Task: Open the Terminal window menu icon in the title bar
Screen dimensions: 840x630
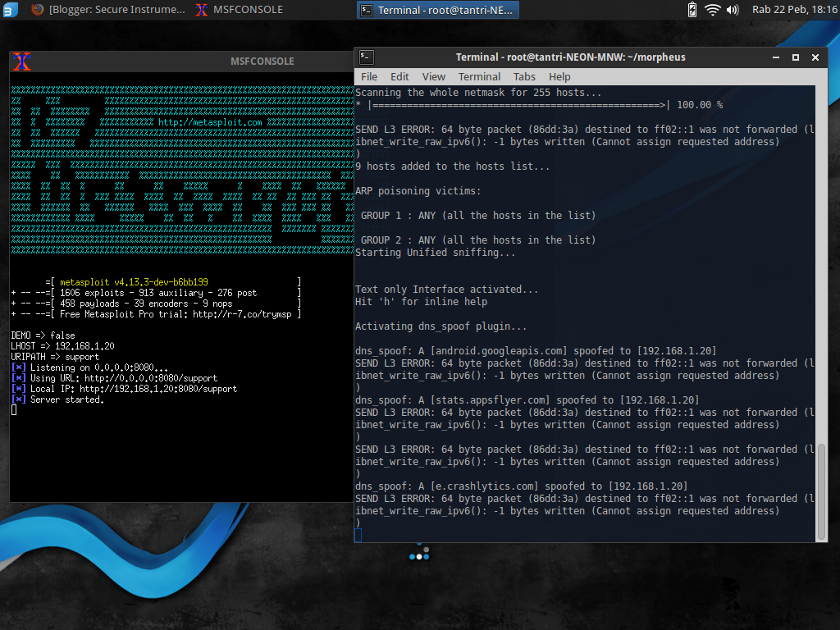Action: point(367,57)
